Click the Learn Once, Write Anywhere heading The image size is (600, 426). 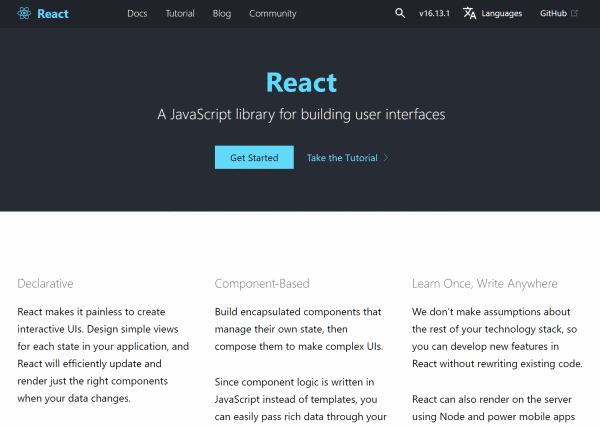485,284
